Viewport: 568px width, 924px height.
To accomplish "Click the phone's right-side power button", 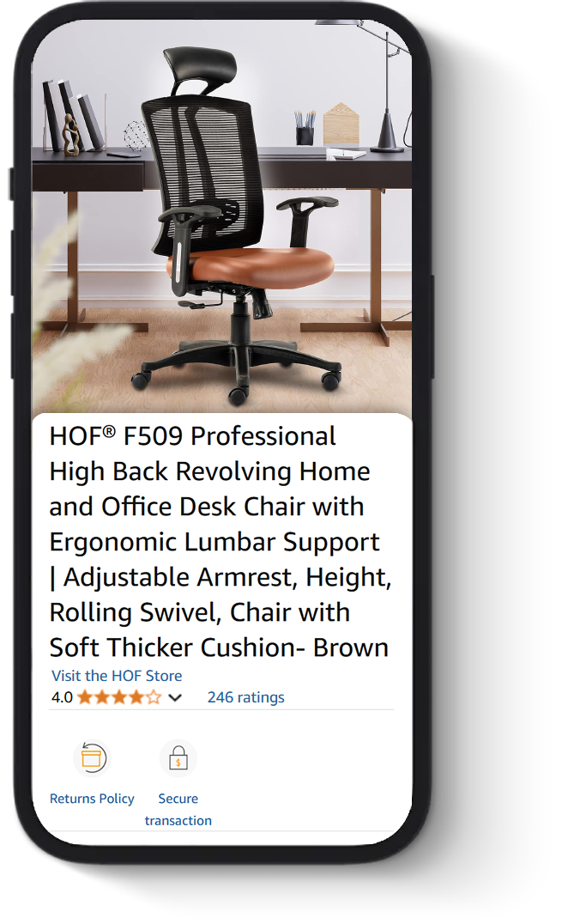I will [432, 325].
